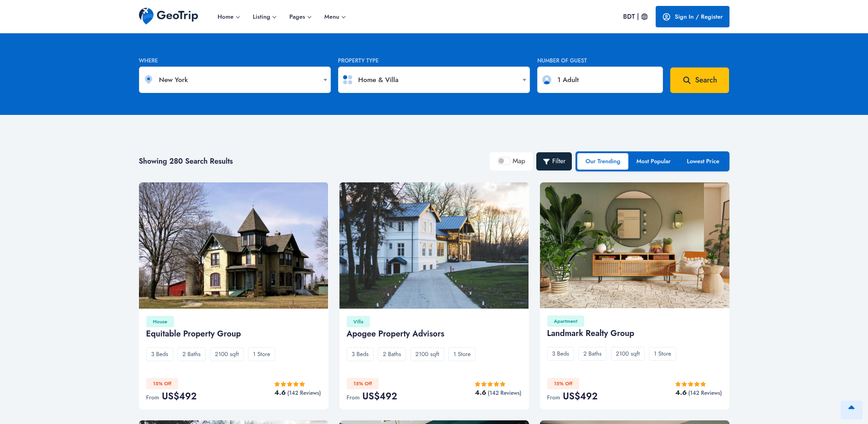Expand the Menu dropdown in navbar
This screenshot has height=424, width=868.
pyautogui.click(x=335, y=17)
